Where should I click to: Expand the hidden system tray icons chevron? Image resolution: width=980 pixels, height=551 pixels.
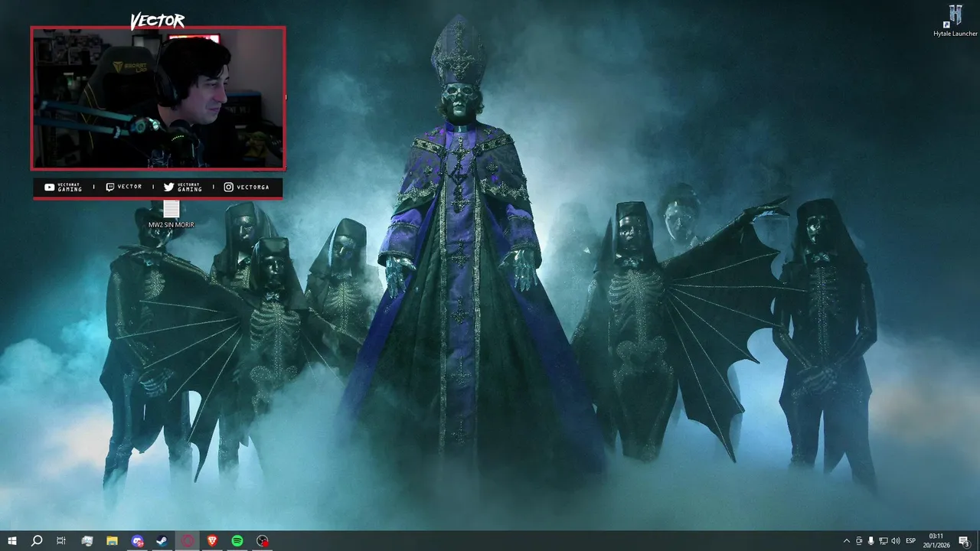[x=846, y=541]
